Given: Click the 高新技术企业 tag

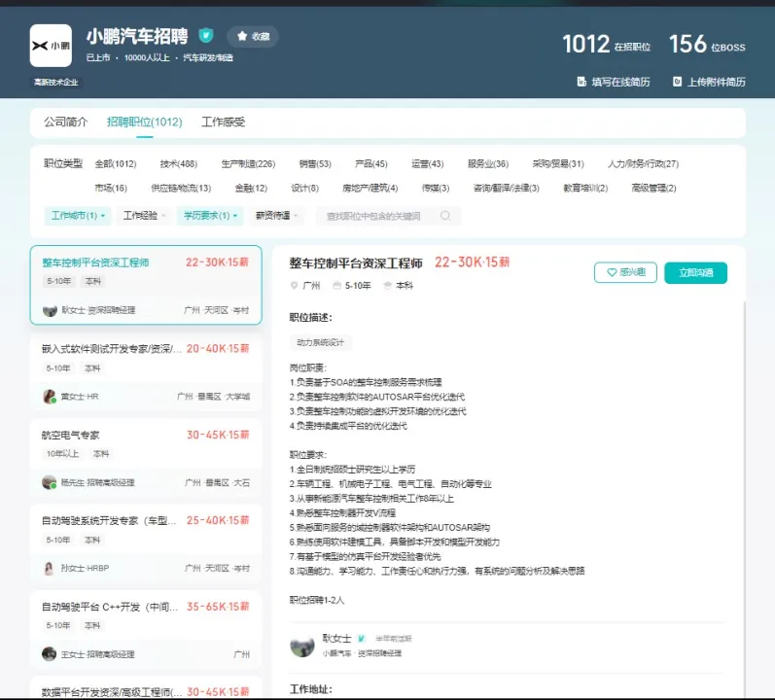Looking at the screenshot, I should [x=55, y=82].
